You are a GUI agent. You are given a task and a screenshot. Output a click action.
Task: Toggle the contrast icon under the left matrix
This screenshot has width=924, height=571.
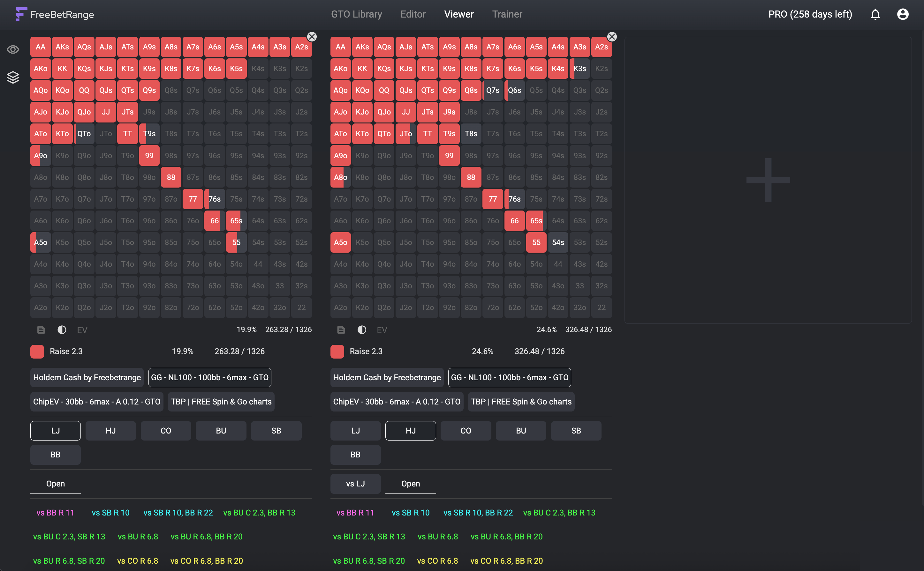[62, 329]
